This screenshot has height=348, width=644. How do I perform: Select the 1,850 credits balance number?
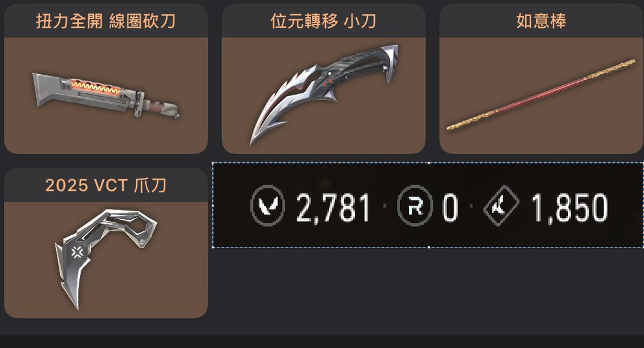coord(569,208)
